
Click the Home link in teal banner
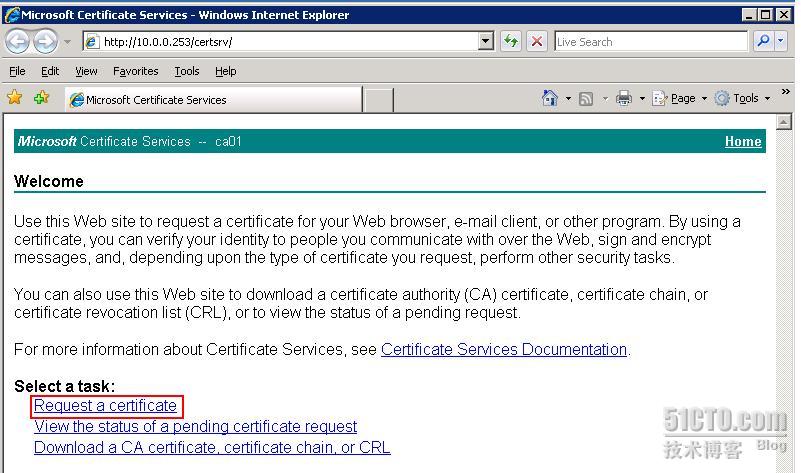pos(743,141)
